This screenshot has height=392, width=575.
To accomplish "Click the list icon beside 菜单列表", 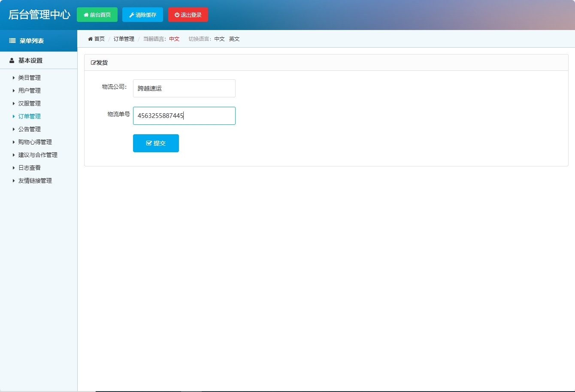I will tap(12, 41).
